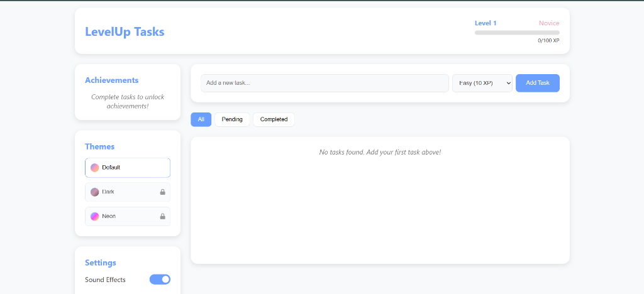Select the Dark theme option
644x294 pixels.
tap(128, 192)
